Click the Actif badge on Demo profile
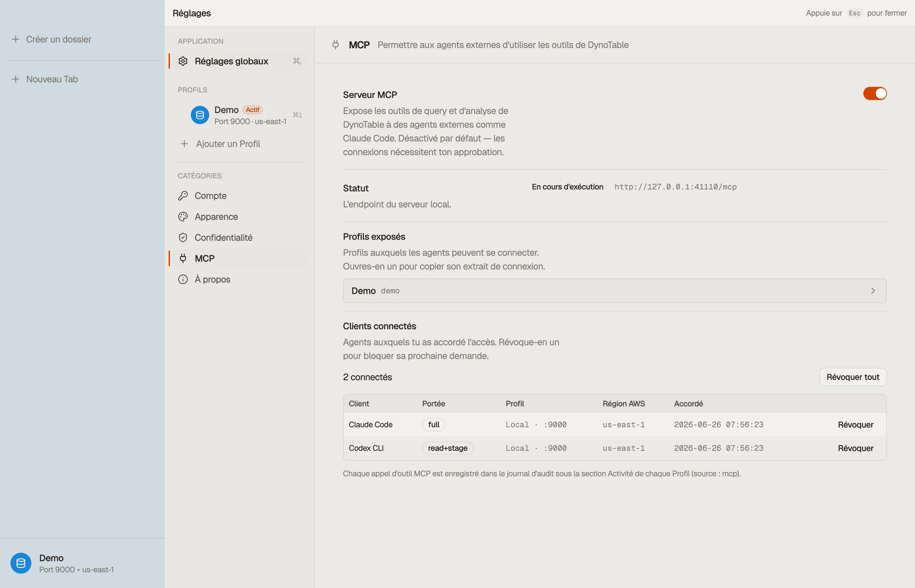The width and height of the screenshot is (915, 588). tap(252, 110)
